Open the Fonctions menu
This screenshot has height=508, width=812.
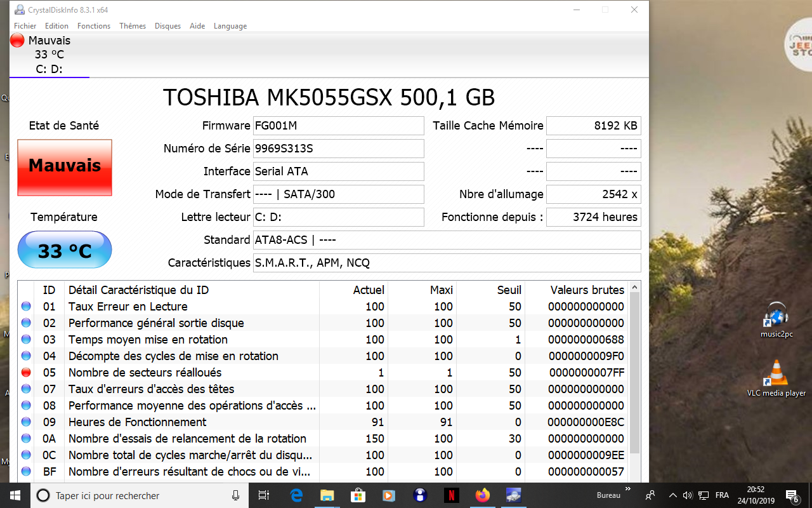pos(94,26)
